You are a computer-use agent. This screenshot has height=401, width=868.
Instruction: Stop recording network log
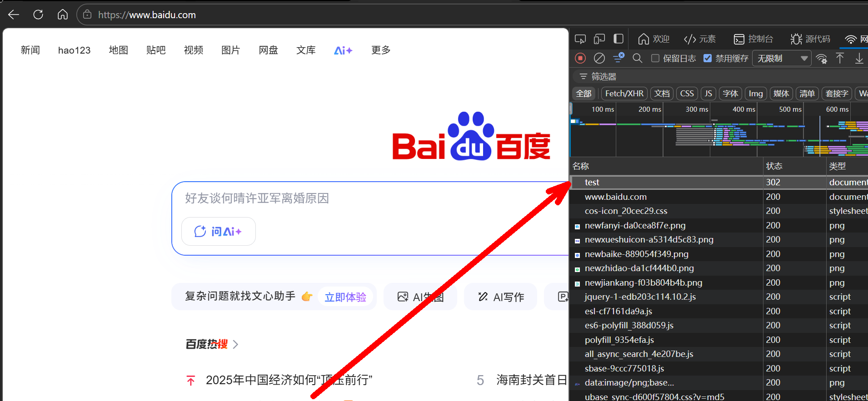[x=580, y=58]
